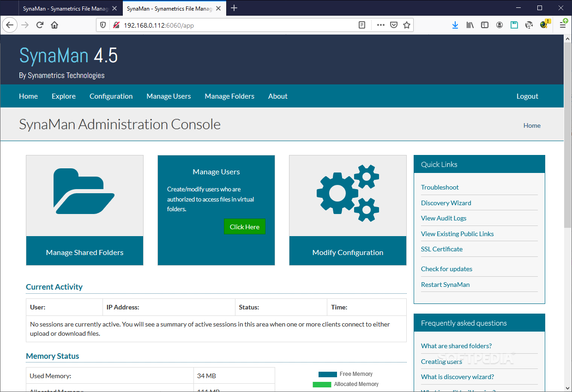This screenshot has width=572, height=392.
Task: Open the Troubleshoot quick link
Action: (440, 187)
